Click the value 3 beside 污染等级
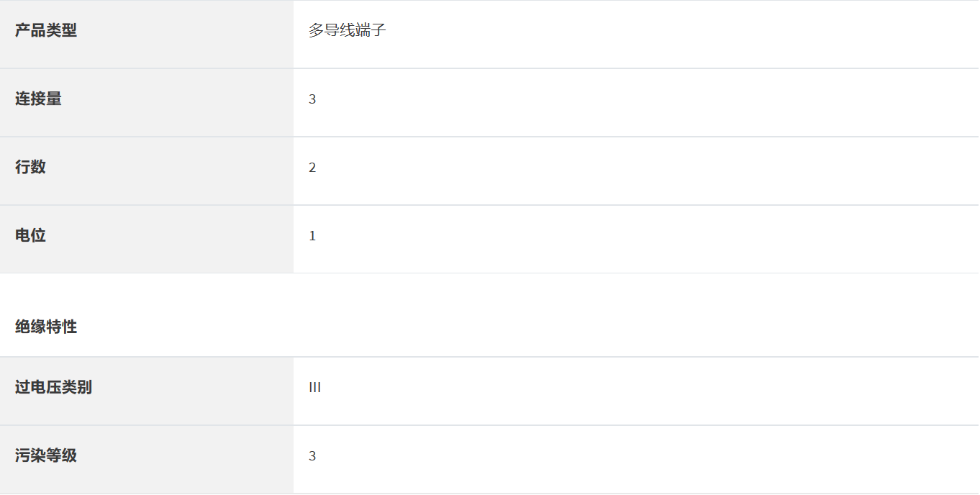Viewport: 980px width, 495px height. [312, 456]
